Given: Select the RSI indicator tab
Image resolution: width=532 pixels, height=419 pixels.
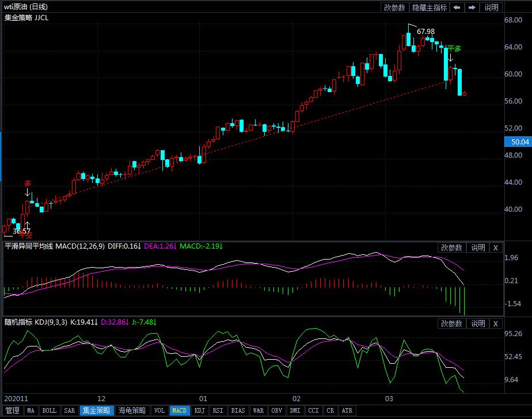Looking at the screenshot, I should (218, 411).
